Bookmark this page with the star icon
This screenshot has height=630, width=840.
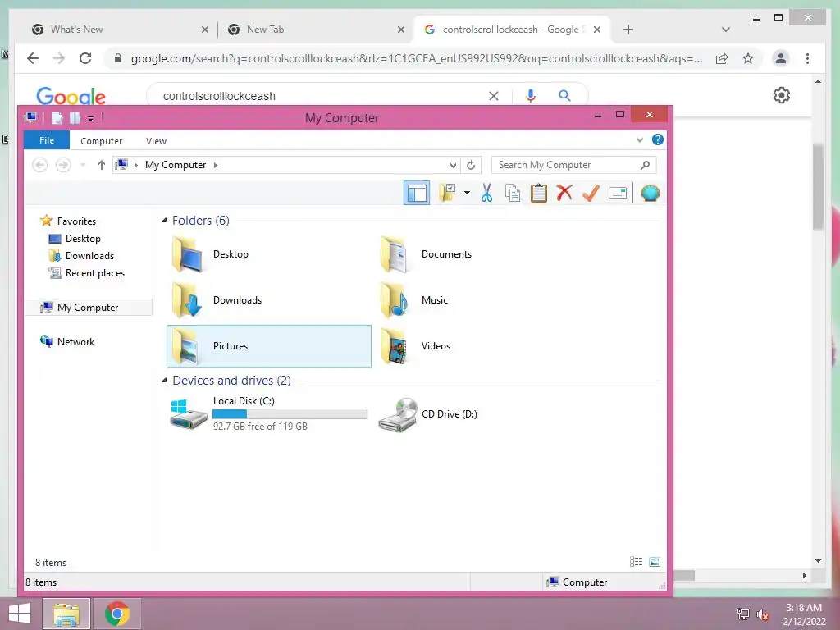tap(748, 58)
